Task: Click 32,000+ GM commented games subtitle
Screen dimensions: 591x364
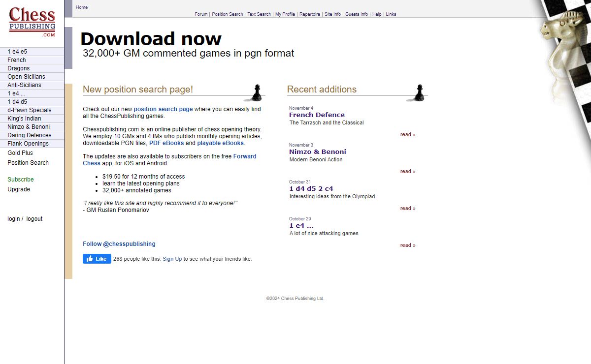Action: [188, 53]
